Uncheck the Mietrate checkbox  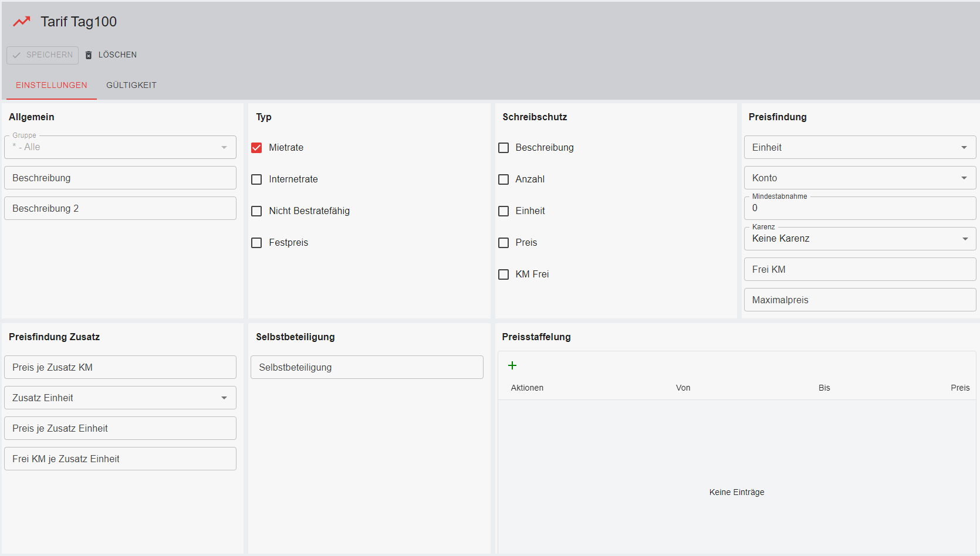click(256, 148)
